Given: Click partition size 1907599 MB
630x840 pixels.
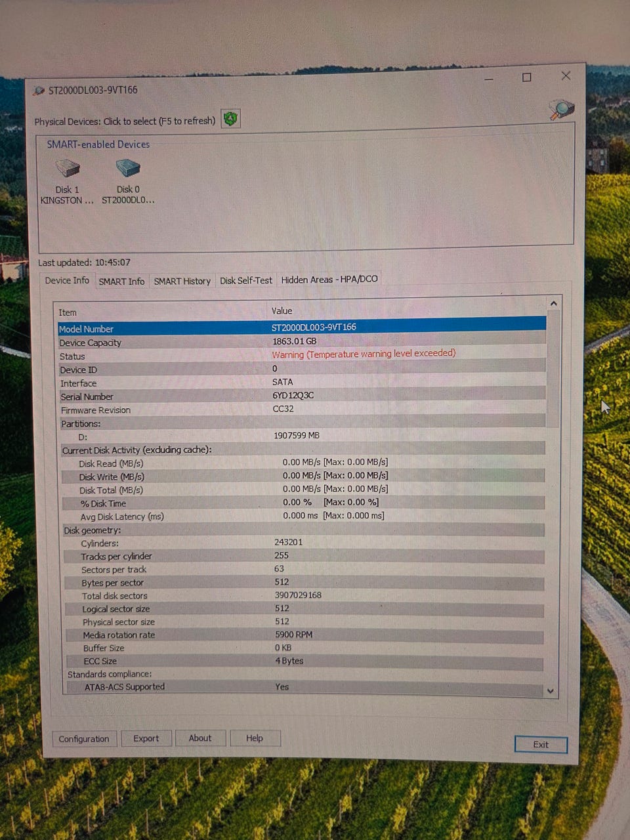Looking at the screenshot, I should [297, 435].
